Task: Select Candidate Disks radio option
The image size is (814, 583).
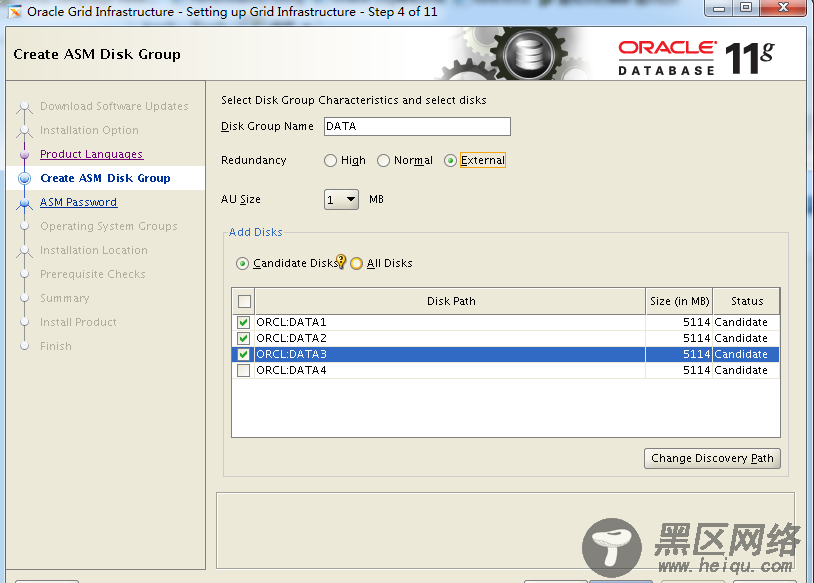Action: pyautogui.click(x=242, y=263)
